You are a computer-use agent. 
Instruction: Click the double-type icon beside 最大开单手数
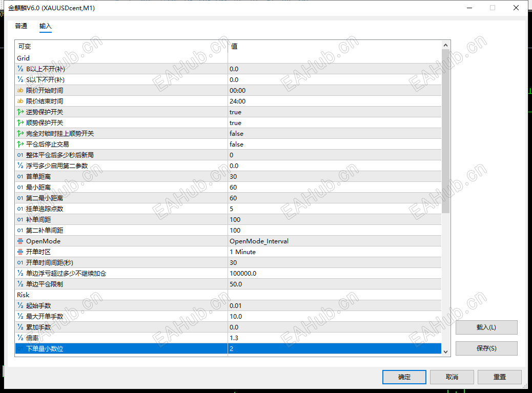coord(21,316)
